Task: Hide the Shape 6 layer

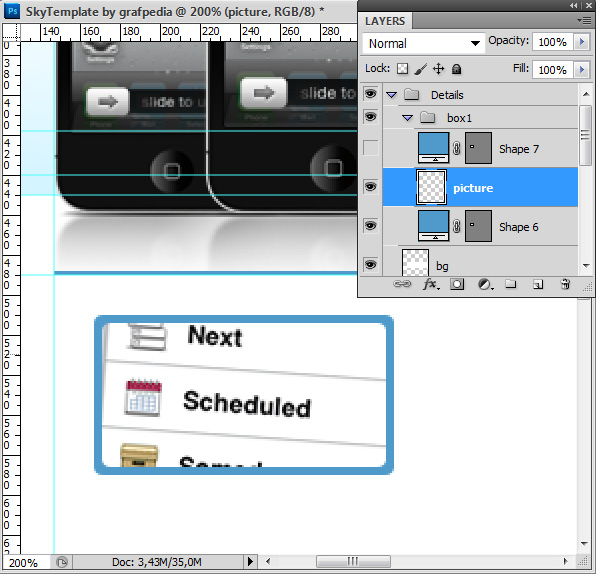Action: coord(370,226)
